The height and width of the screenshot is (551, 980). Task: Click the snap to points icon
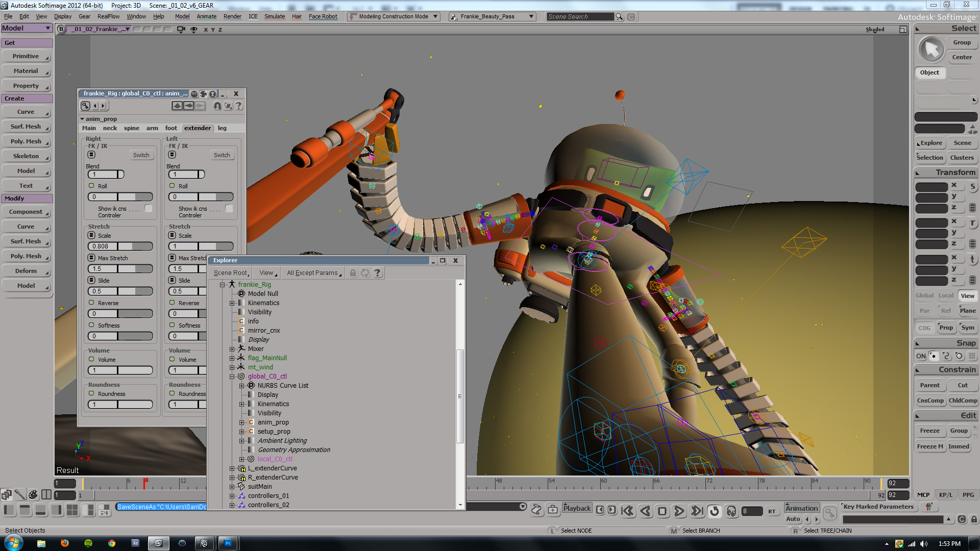(933, 356)
